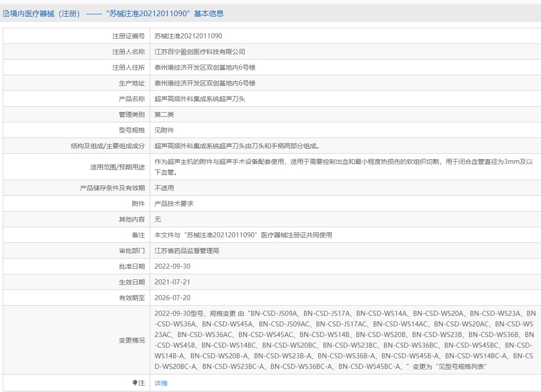
Task: Click the sentence ending in 手柄两部分组成
Action: tap(237, 146)
